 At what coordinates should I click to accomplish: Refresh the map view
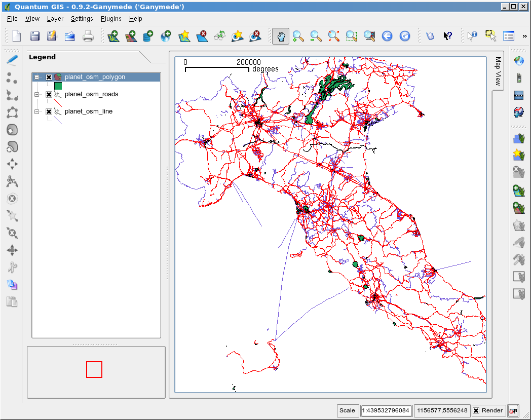tap(405, 36)
